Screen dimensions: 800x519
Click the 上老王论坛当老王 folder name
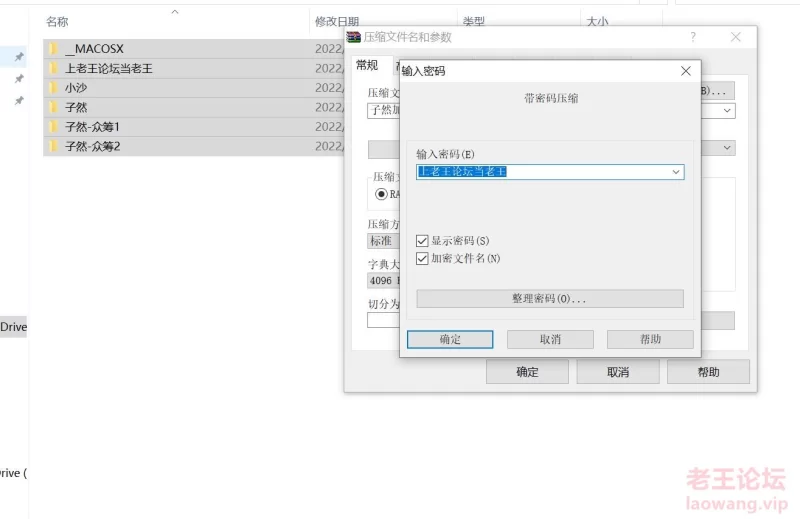click(109, 68)
